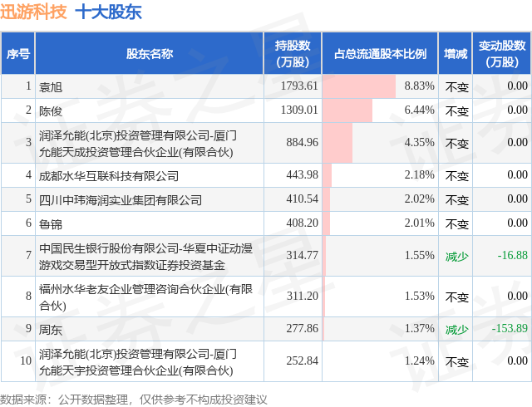Viewport: 532px width, 407px height.
Task: Click the 0.00 change in 袁旭 row
Action: (517, 86)
